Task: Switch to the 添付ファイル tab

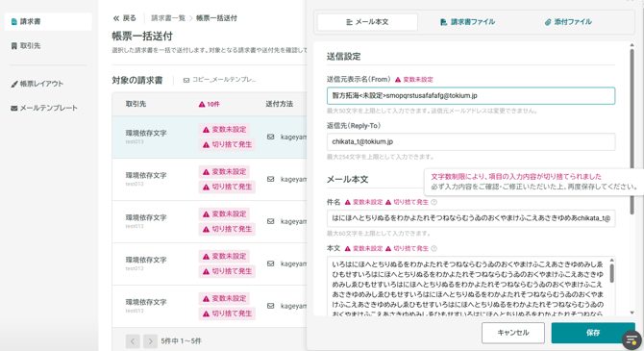Action: (x=568, y=22)
